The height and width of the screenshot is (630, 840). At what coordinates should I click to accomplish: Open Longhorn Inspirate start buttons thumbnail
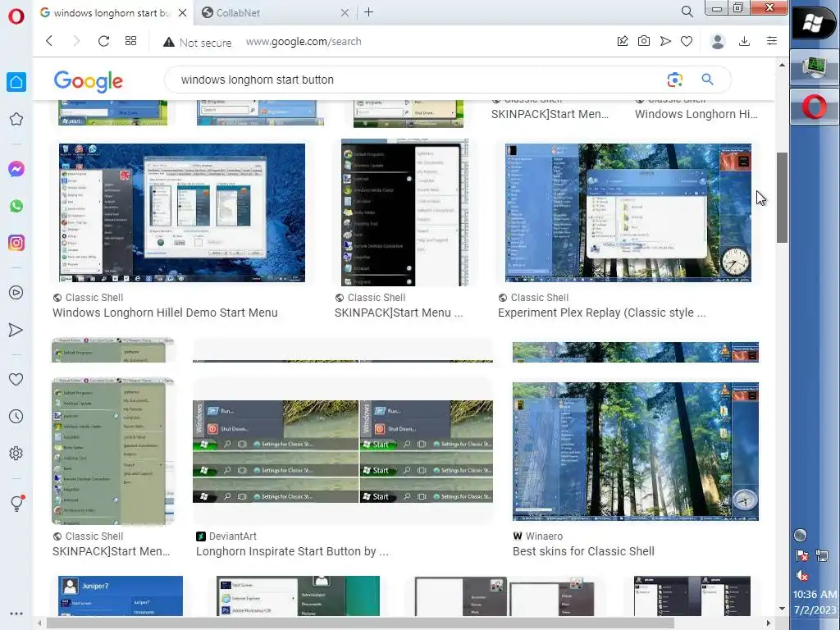click(343, 451)
